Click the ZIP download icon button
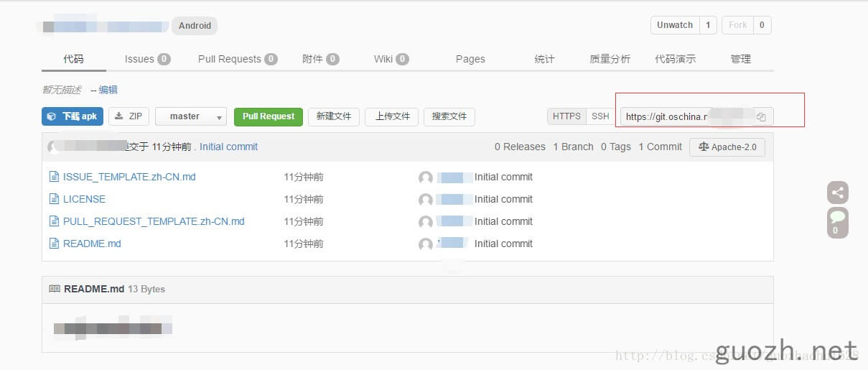Screen dimensions: 868x370 click(x=129, y=116)
